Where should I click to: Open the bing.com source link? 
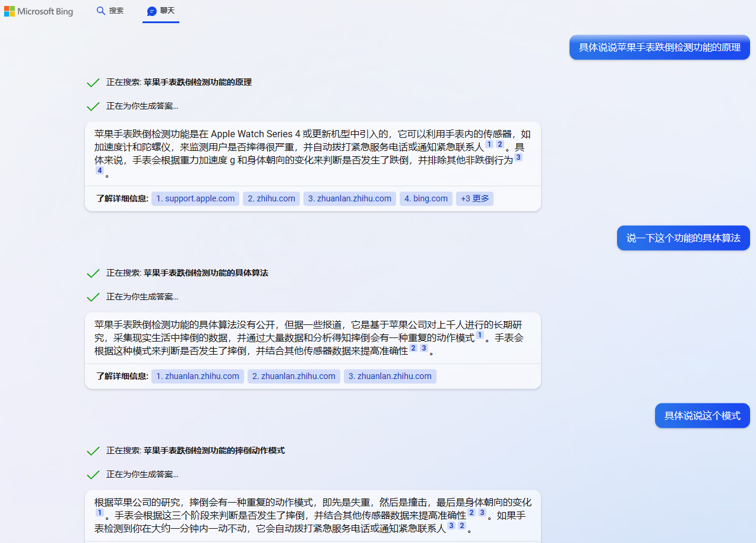pyautogui.click(x=426, y=198)
